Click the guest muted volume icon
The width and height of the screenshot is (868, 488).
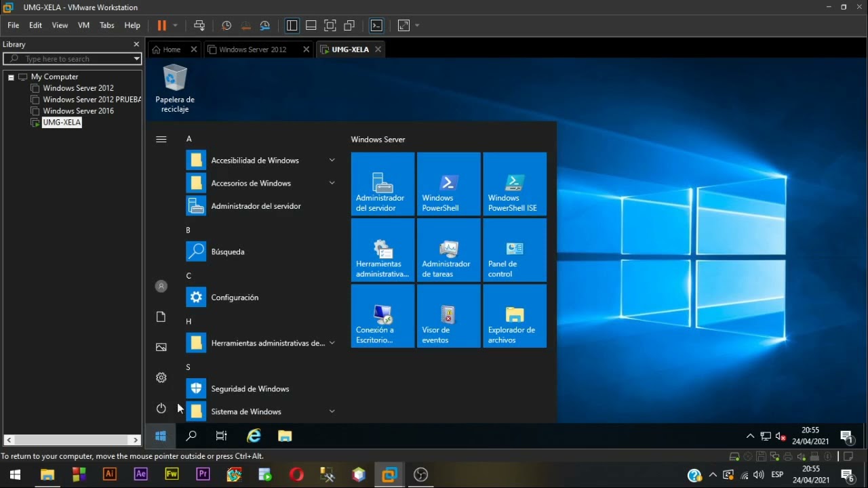781,436
